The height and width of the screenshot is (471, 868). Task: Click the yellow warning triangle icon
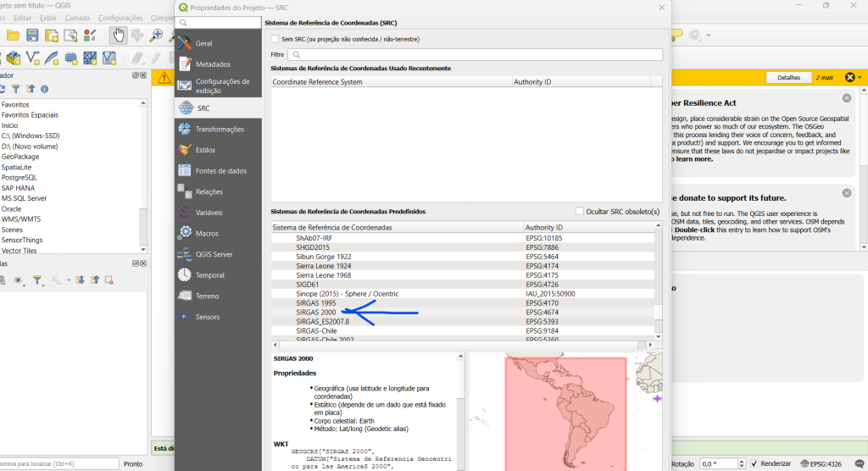(164, 77)
